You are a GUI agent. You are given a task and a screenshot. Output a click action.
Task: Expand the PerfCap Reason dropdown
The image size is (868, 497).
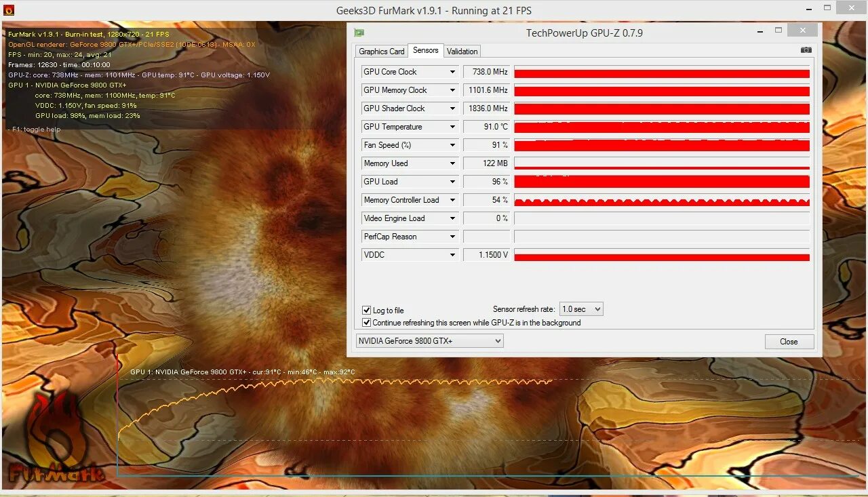click(452, 237)
